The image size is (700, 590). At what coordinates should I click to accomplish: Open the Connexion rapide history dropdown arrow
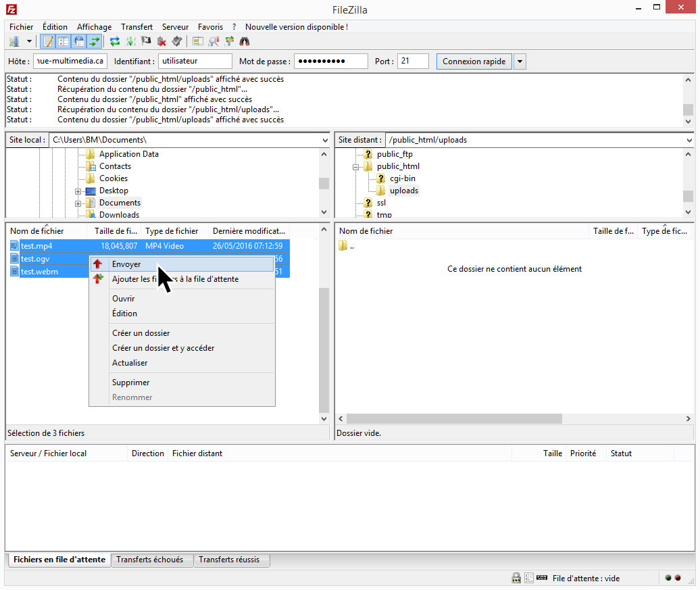520,62
